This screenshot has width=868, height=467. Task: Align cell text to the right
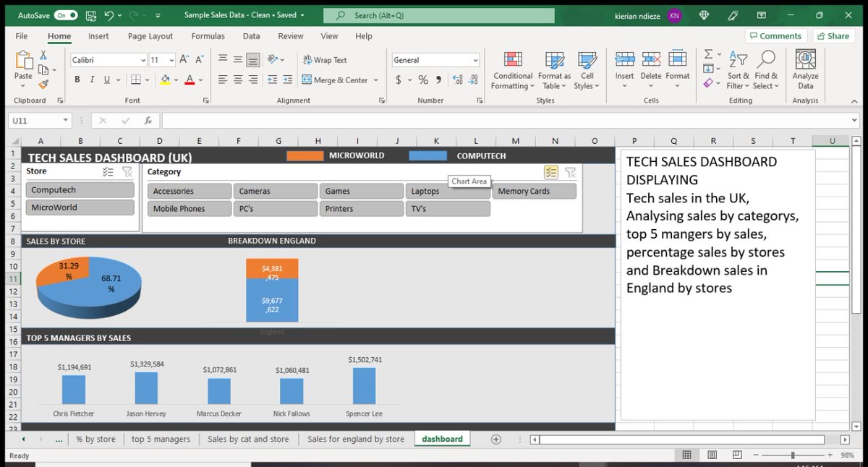tap(252, 80)
